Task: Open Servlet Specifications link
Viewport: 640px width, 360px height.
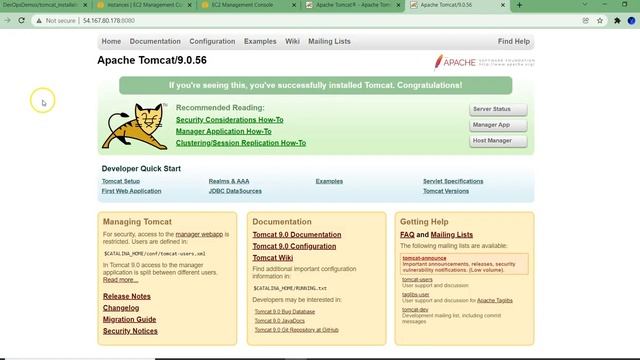Action: pos(453,181)
